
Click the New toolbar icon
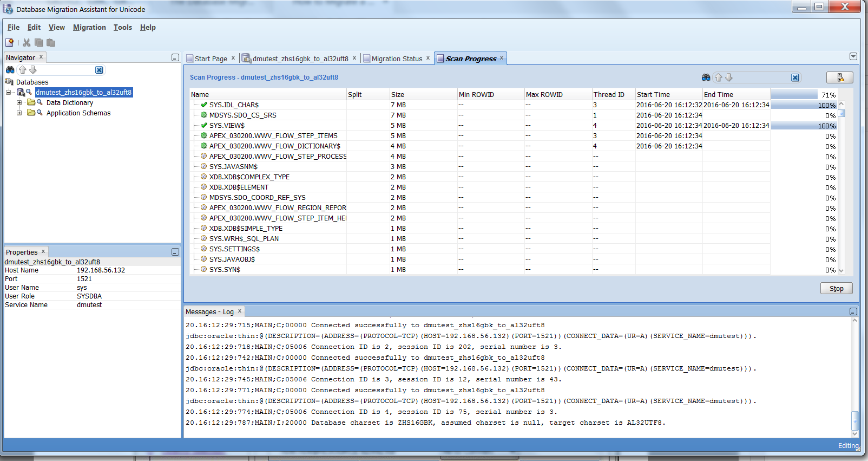click(9, 42)
